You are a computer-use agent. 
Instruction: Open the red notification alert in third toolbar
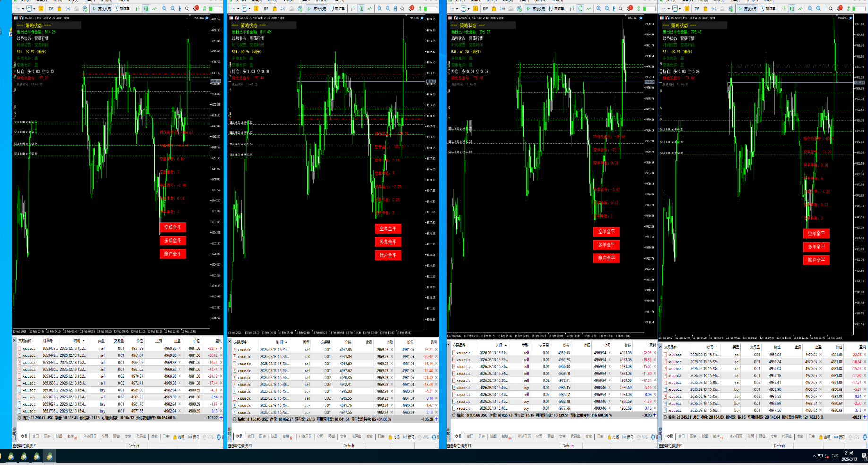coord(630,8)
